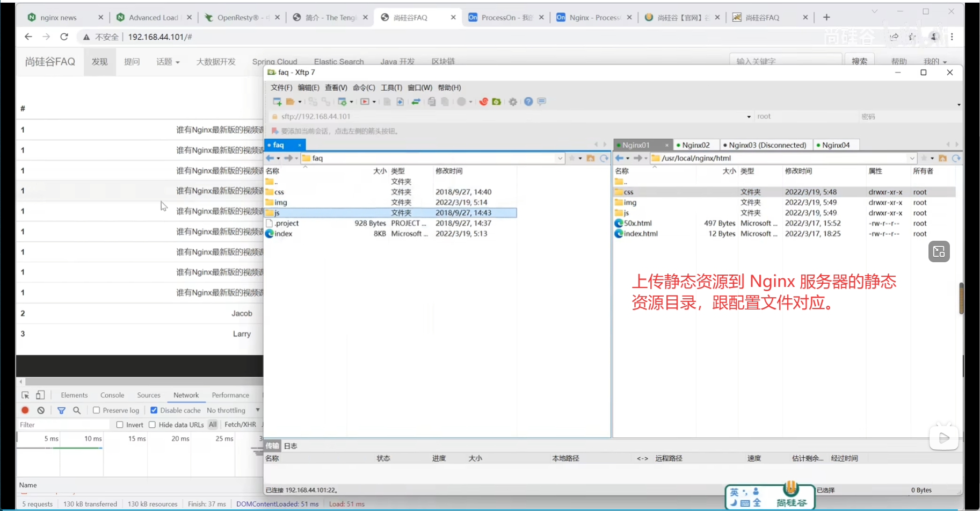Screen dimensions: 980x511
Task: Click the green transfer arrows sync icon
Action: pos(416,102)
